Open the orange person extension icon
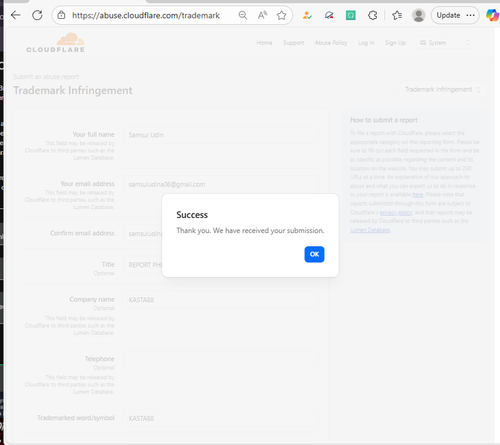This screenshot has width=500, height=445. pos(307,15)
